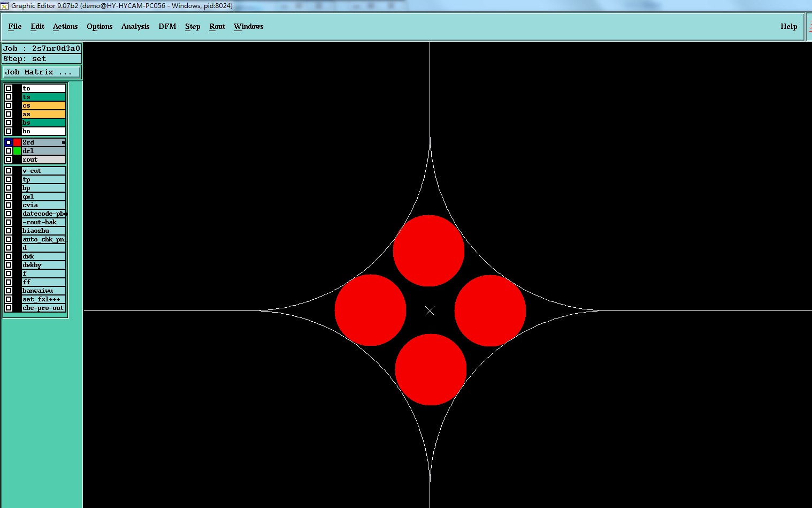Open the Options menu
The height and width of the screenshot is (508, 812).
click(99, 26)
